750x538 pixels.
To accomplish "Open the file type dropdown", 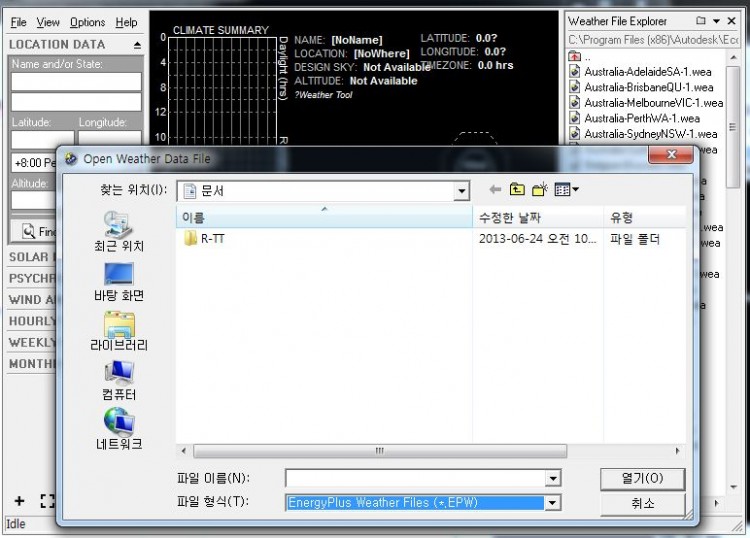I will (x=552, y=503).
